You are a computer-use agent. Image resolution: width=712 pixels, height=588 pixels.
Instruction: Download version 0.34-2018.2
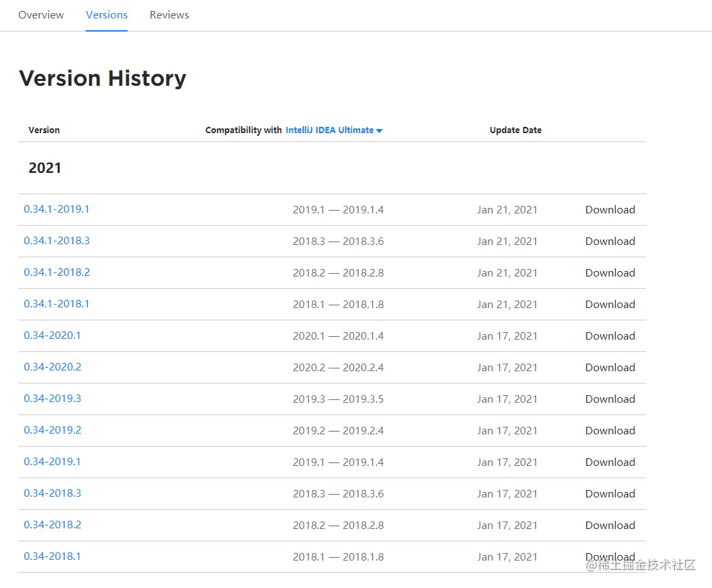[x=610, y=526]
